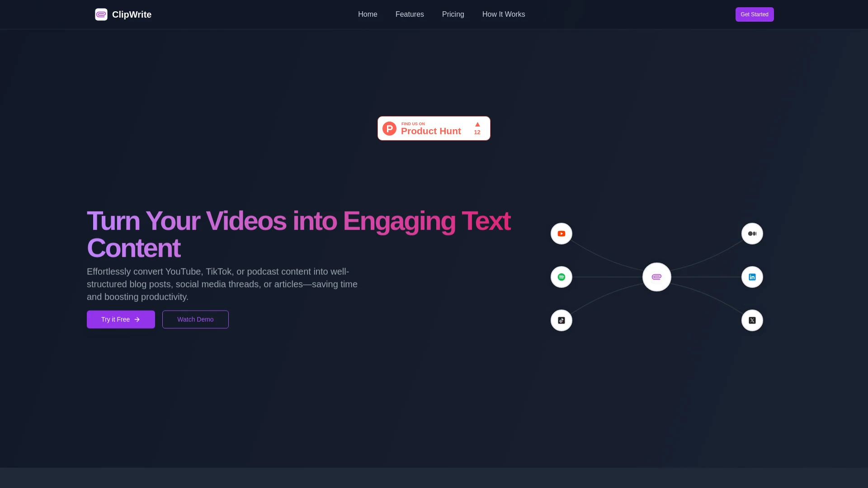Viewport: 868px width, 488px height.
Task: Click the upvote count number 12
Action: (x=477, y=131)
